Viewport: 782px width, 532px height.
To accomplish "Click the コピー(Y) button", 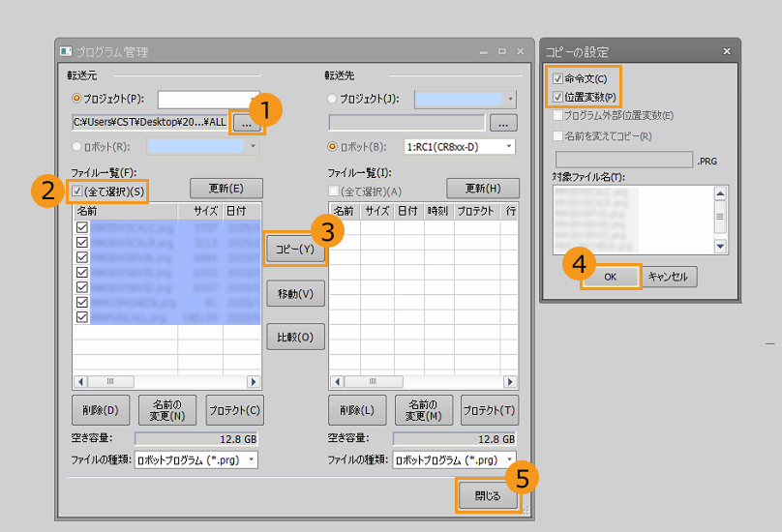I will pyautogui.click(x=294, y=250).
